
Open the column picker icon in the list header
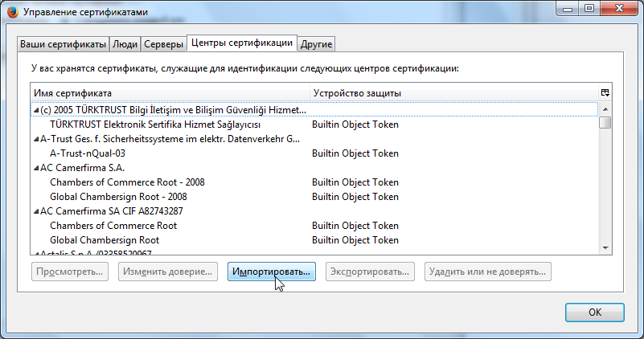coord(605,92)
